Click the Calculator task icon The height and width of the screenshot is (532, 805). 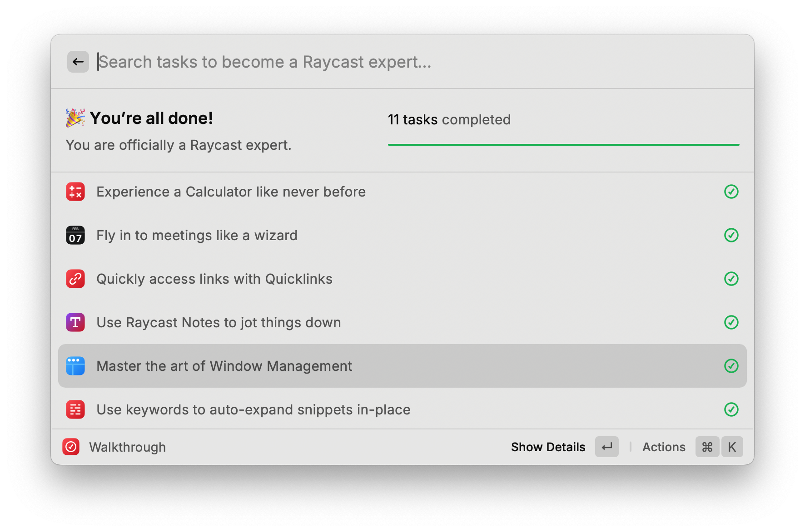coord(75,192)
